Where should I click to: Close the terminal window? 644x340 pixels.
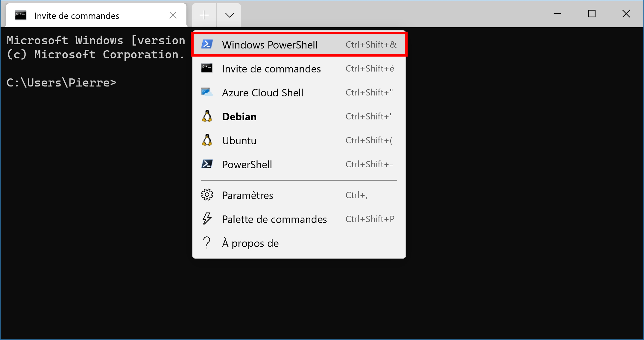[626, 14]
